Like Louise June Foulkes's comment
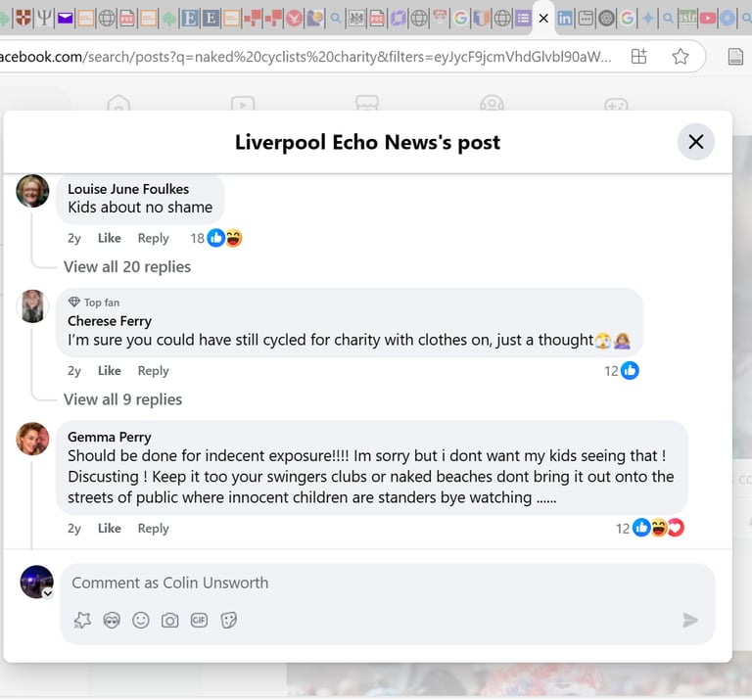 [110, 238]
